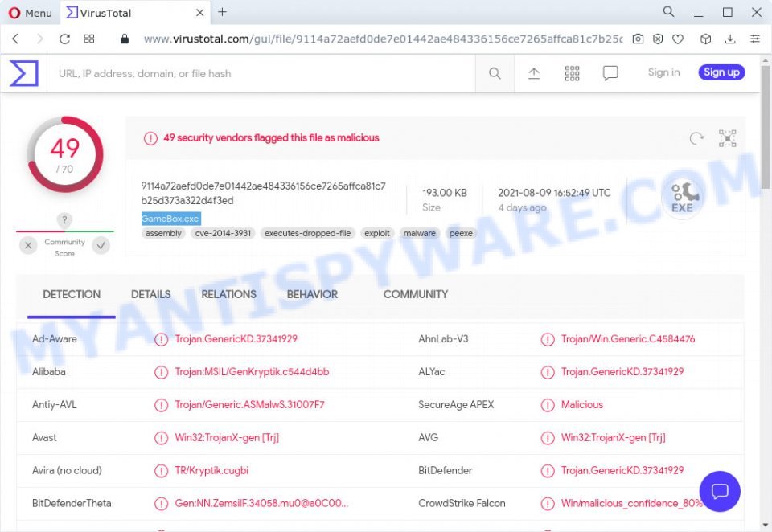This screenshot has width=772, height=532.
Task: Open the ad blocker shield icon
Action: tap(658, 39)
